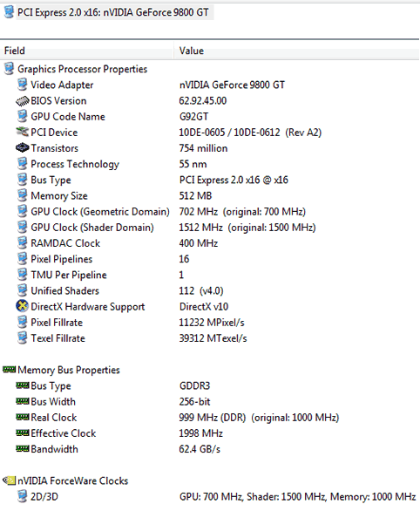420x511 pixels.
Task: Click the Real Clock memory icon
Action: (x=22, y=417)
